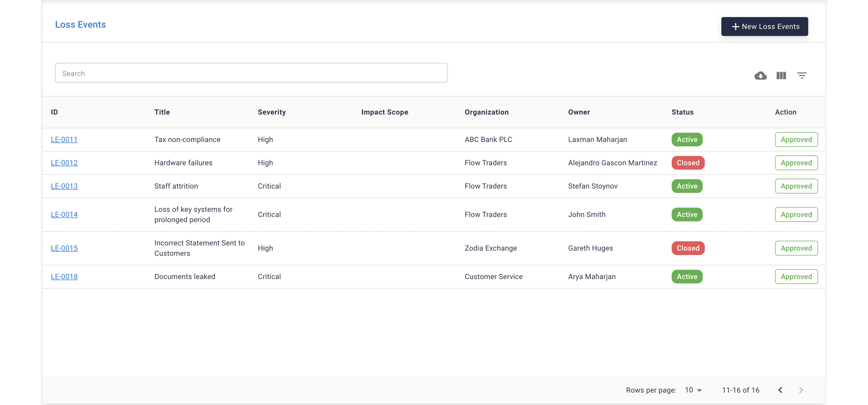Open loss event LE-0014 link
This screenshot has width=868, height=405.
click(64, 215)
